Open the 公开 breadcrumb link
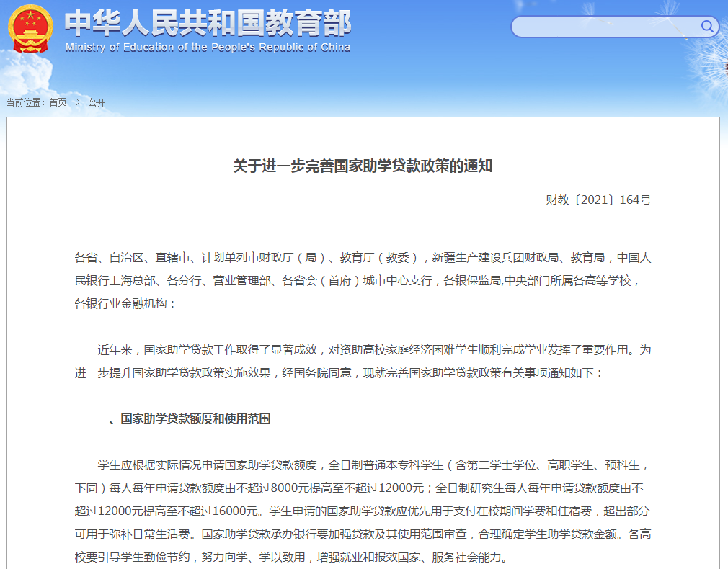728x569 pixels. point(97,102)
